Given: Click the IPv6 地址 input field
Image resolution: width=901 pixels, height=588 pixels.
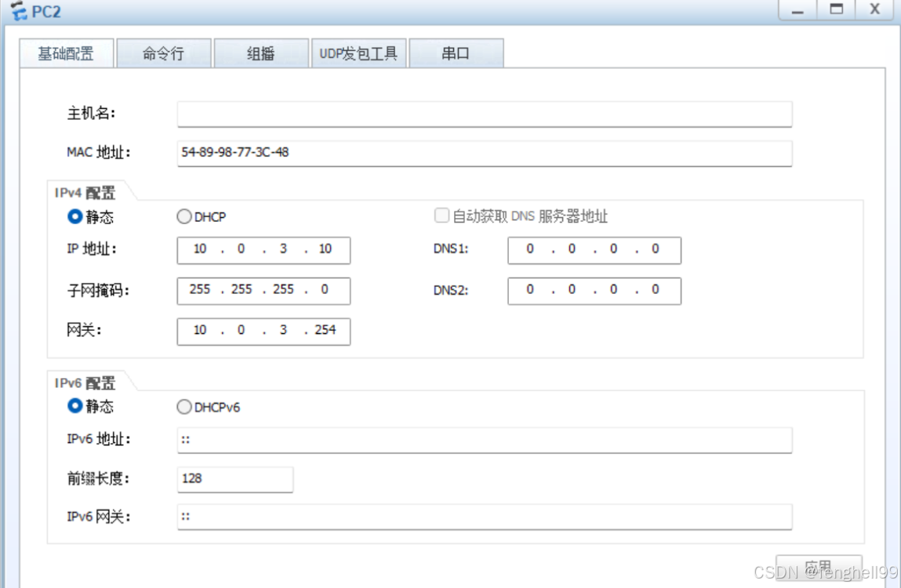Looking at the screenshot, I should [x=485, y=440].
